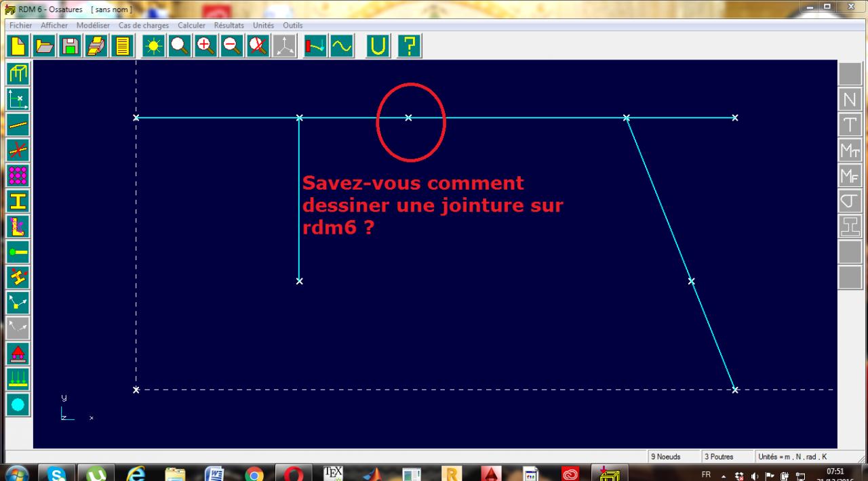The width and height of the screenshot is (868, 481).
Task: Click the magenta dots grid icon
Action: [18, 176]
